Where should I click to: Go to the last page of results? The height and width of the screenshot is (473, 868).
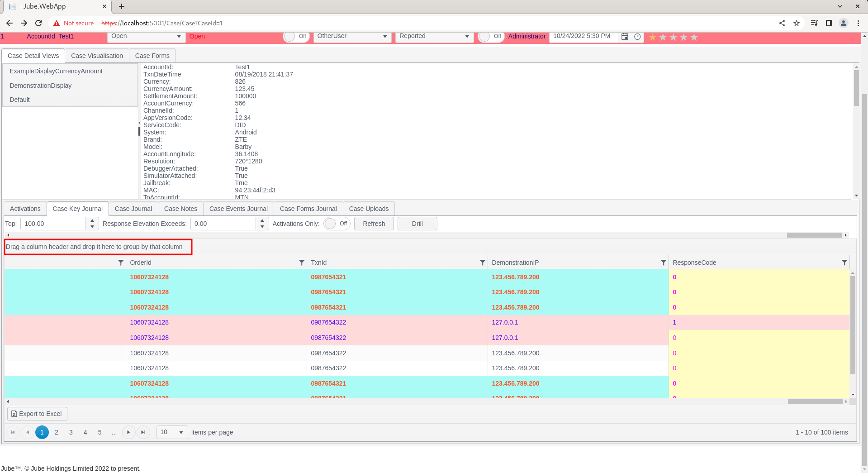point(143,432)
